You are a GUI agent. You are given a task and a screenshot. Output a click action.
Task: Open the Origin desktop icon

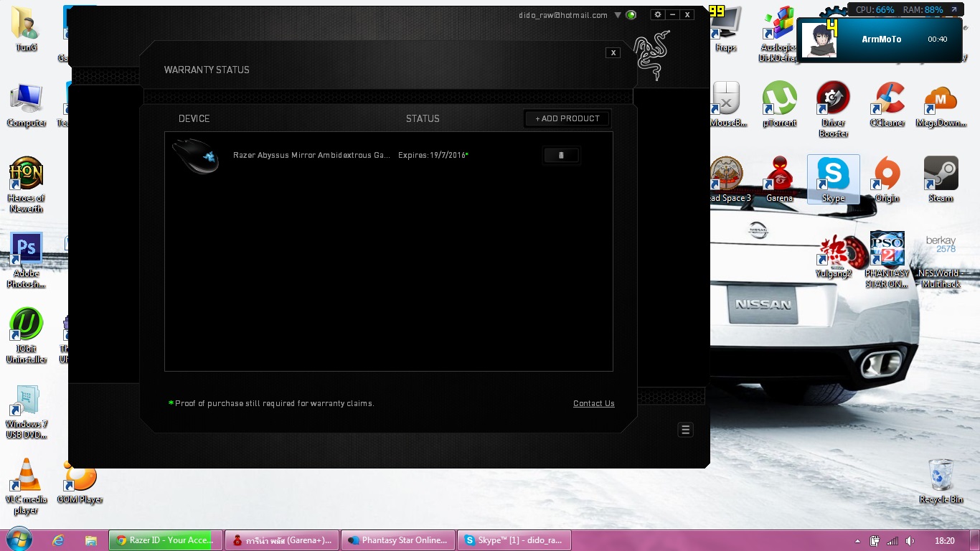[887, 179]
